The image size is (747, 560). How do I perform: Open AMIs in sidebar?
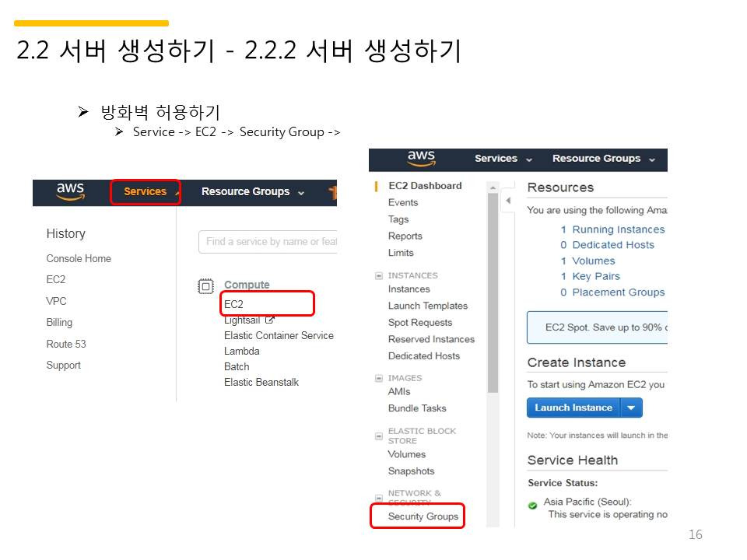(399, 391)
